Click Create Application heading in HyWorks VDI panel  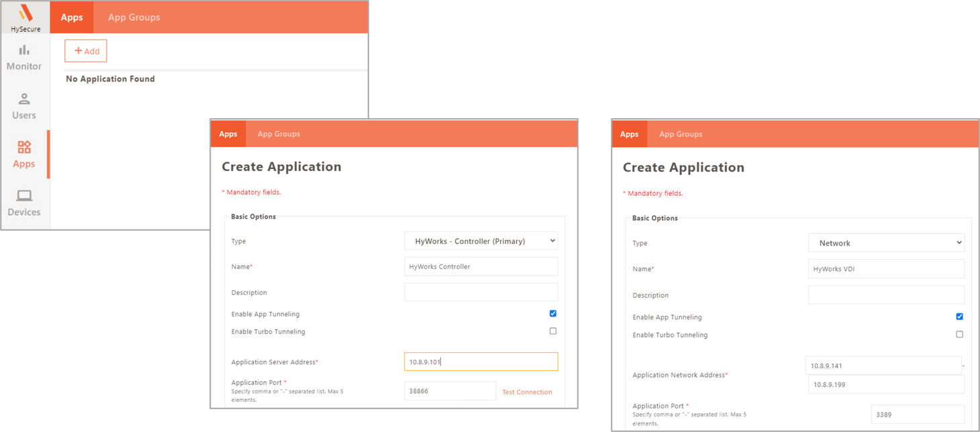tap(683, 167)
